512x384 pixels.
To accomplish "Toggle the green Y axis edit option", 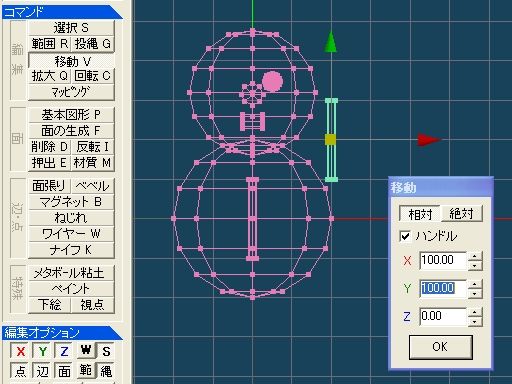I will [42, 351].
